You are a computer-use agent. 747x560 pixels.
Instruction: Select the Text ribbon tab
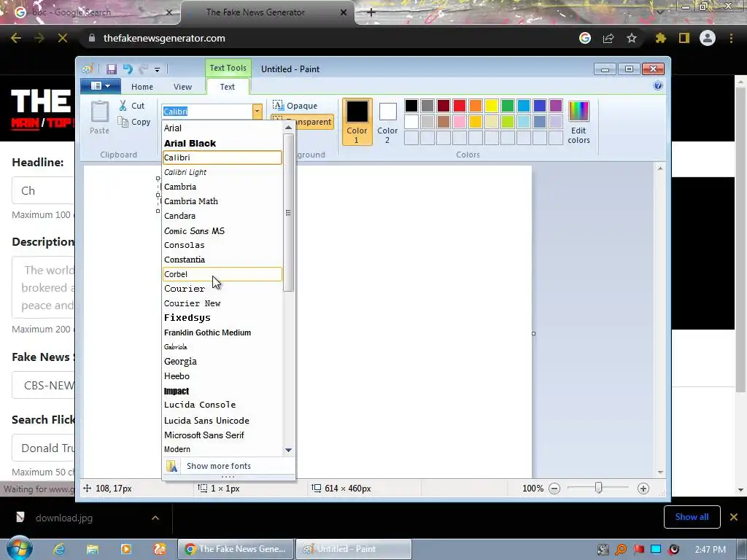pos(228,87)
